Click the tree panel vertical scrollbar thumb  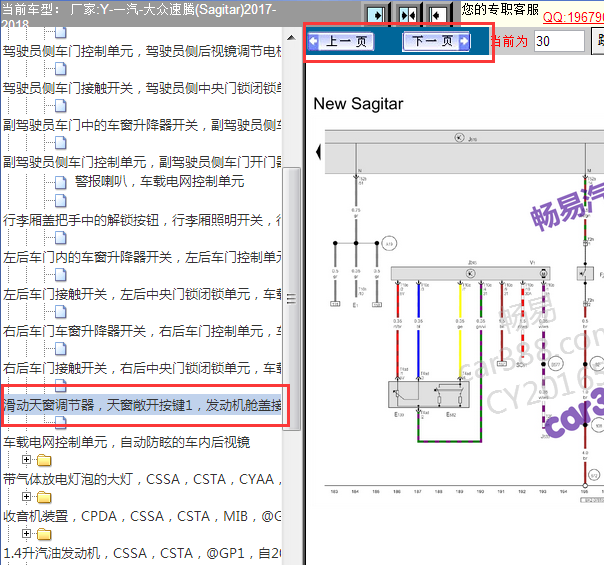coord(292,298)
